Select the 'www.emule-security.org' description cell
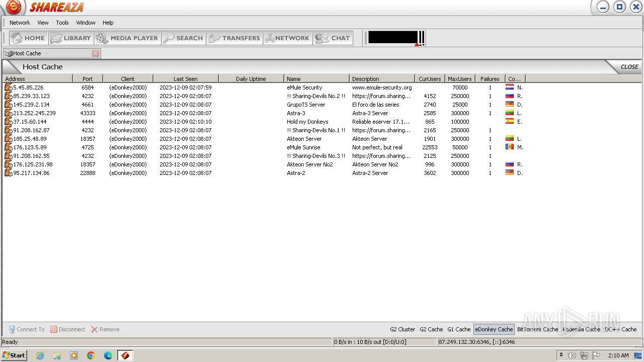Viewport: 644px width, 362px height. (382, 87)
